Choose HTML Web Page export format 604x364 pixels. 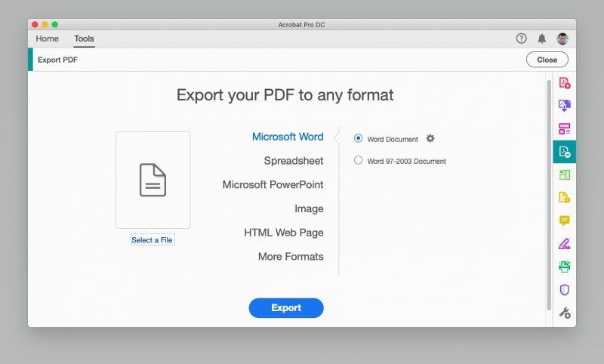284,233
